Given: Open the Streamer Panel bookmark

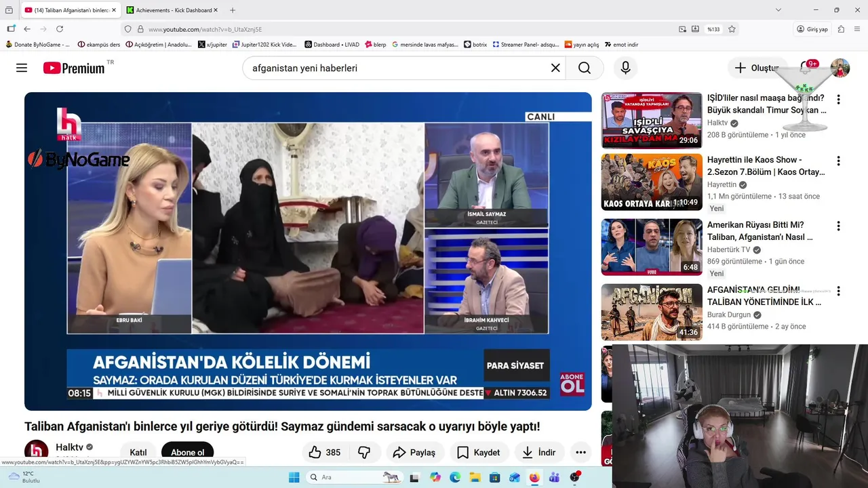Looking at the screenshot, I should (x=526, y=45).
